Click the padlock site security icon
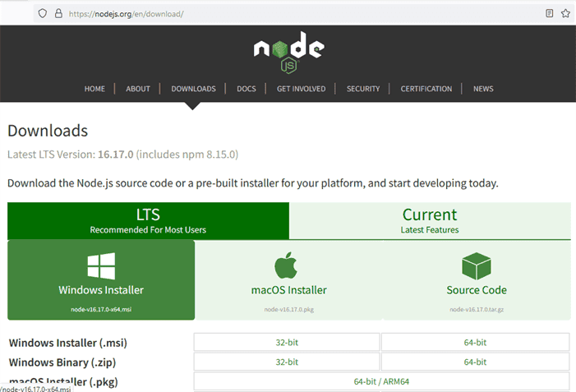The width and height of the screenshot is (576, 392). (58, 14)
